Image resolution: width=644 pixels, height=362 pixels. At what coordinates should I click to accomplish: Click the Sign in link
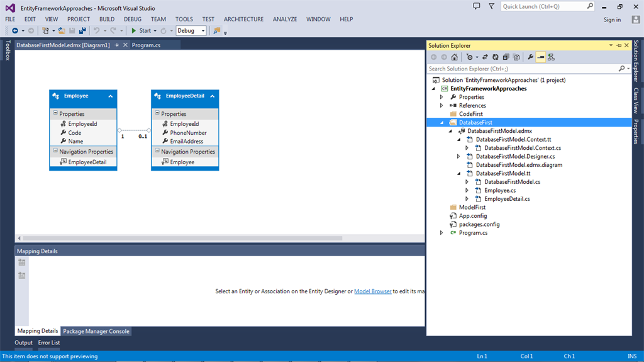click(x=612, y=20)
